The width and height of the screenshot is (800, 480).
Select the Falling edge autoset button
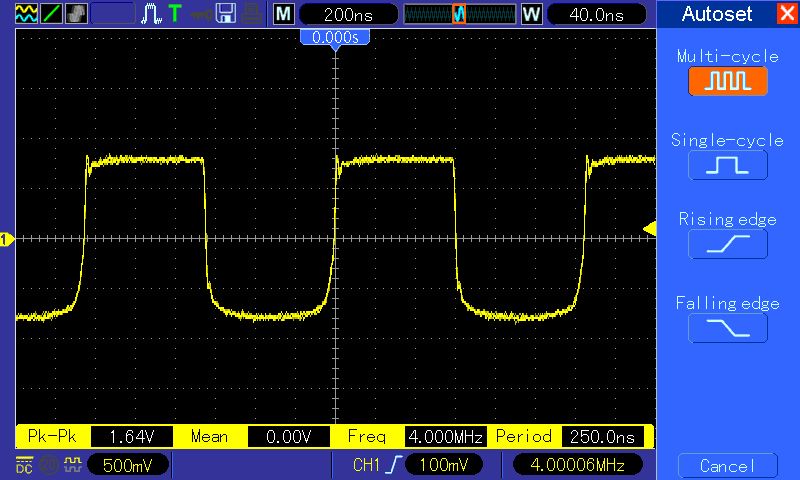(727, 327)
